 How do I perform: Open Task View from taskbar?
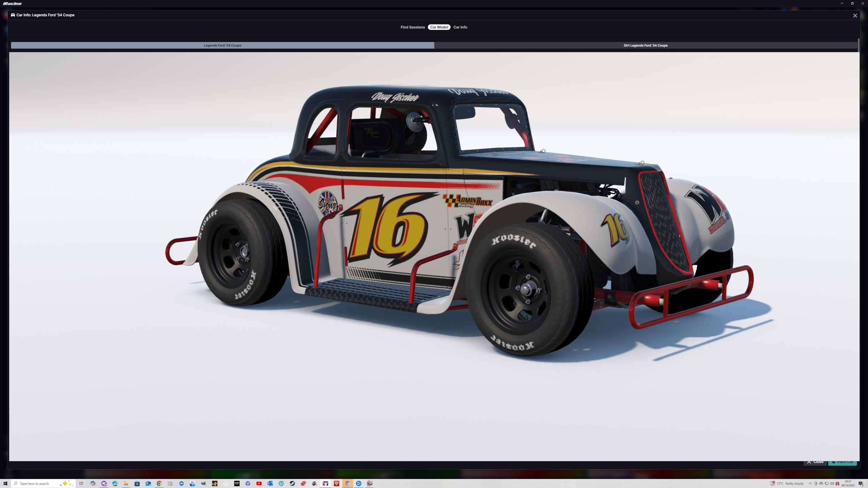click(x=81, y=484)
